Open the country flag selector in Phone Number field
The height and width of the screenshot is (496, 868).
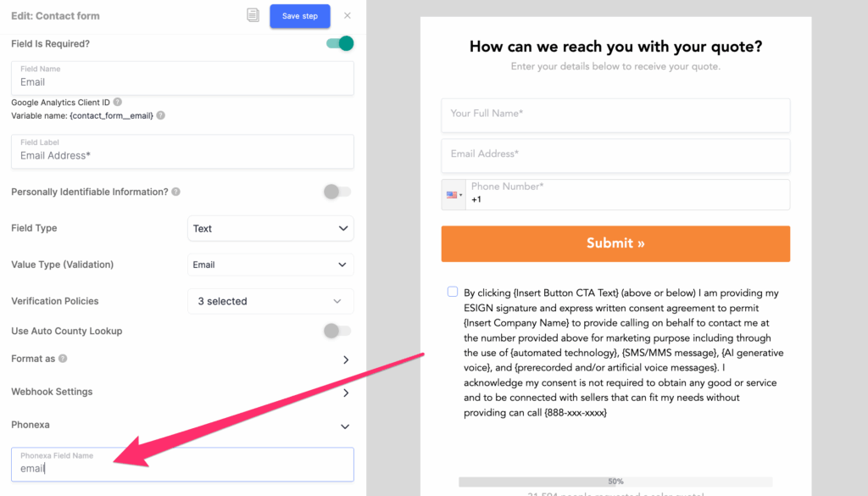453,194
